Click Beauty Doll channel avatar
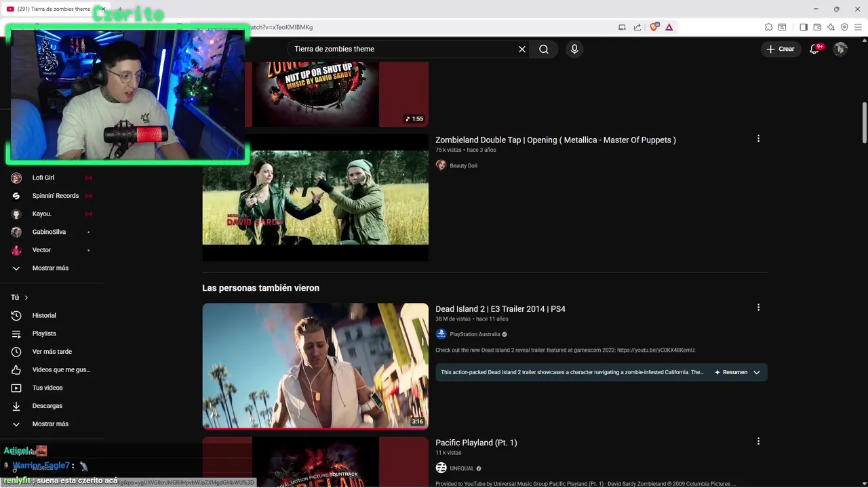Image resolution: width=868 pixels, height=488 pixels. (441, 165)
